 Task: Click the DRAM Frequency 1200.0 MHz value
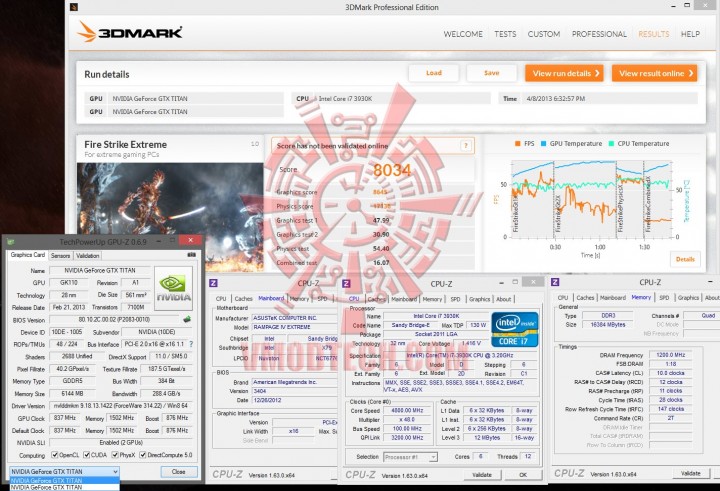click(x=670, y=355)
